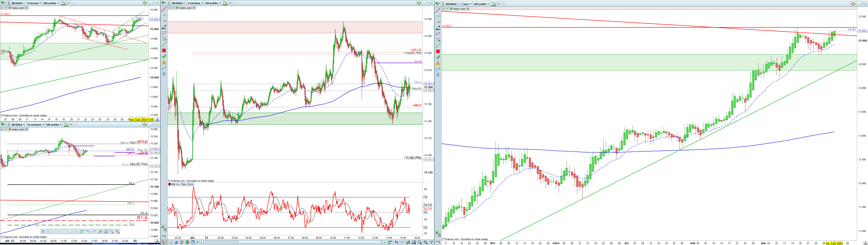
Task: Click the red X delete objects tool in 2-minute chart
Action: (x=164, y=50)
